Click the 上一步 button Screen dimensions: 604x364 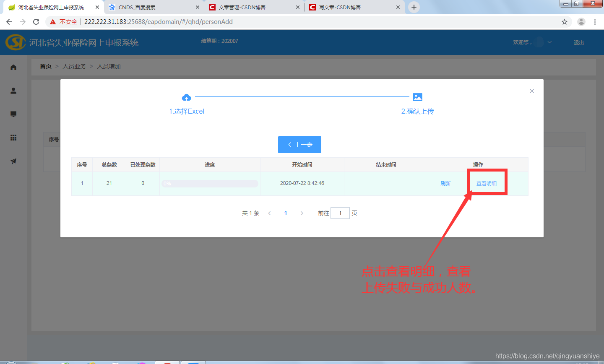point(299,145)
